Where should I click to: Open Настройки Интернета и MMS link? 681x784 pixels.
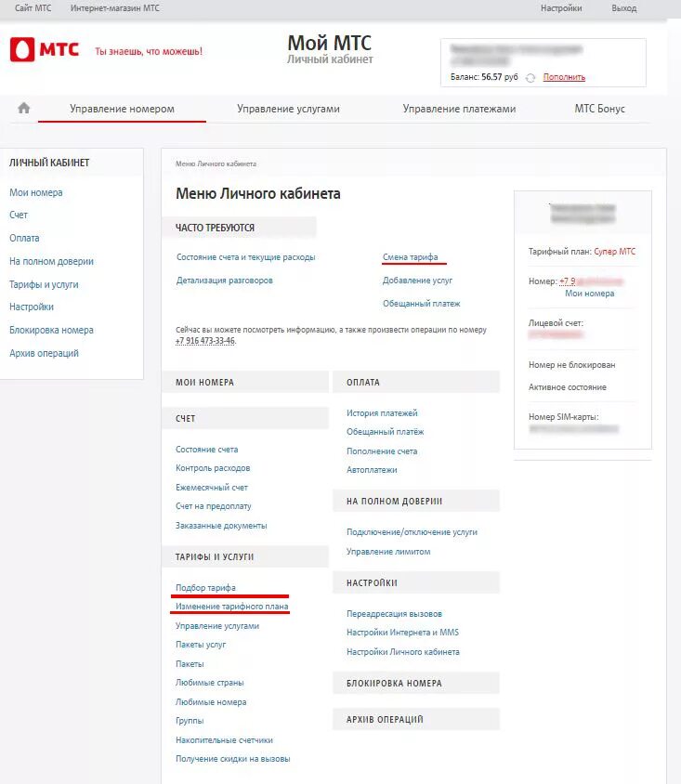tap(402, 632)
